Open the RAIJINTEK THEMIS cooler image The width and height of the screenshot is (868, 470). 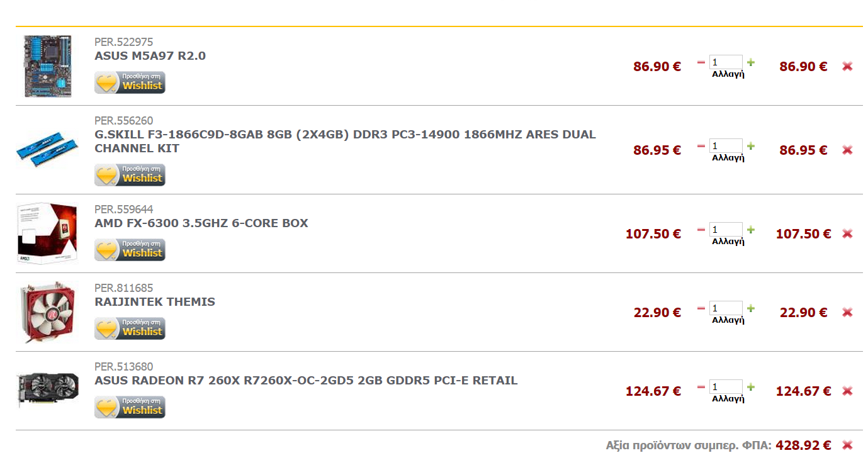[48, 312]
